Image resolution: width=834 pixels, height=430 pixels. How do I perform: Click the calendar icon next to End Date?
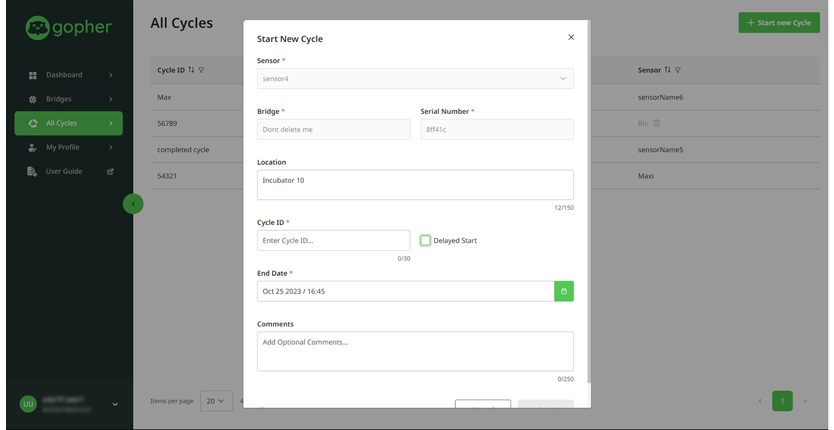click(564, 291)
